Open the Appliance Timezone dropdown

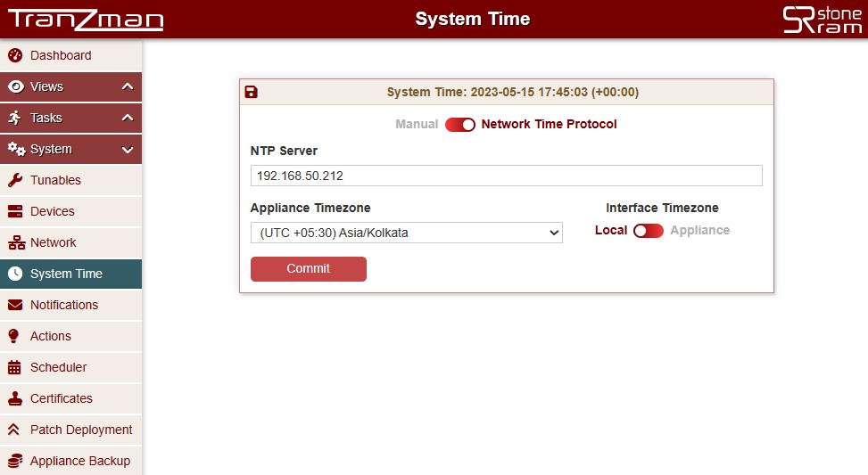tap(406, 233)
